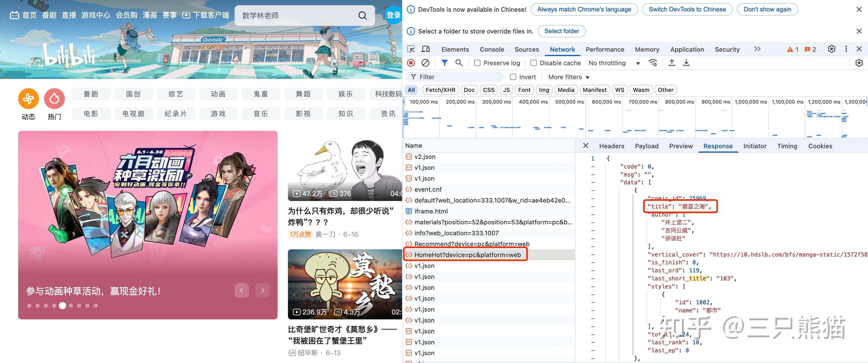Screen dimensions: 868x363
Task: Click the carousel next arrow
Action: 263,290
